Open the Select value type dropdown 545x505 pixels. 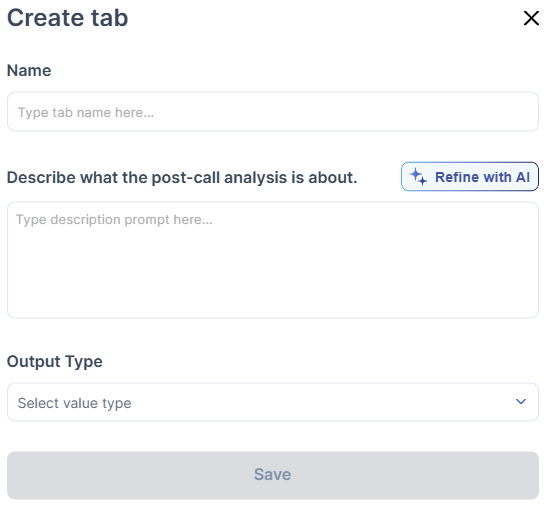(x=273, y=402)
